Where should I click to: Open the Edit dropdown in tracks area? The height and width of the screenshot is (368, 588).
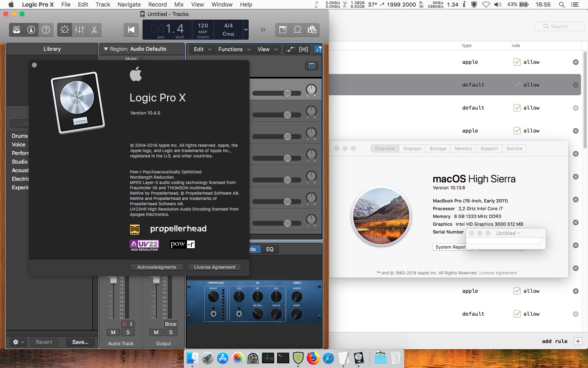pos(202,49)
